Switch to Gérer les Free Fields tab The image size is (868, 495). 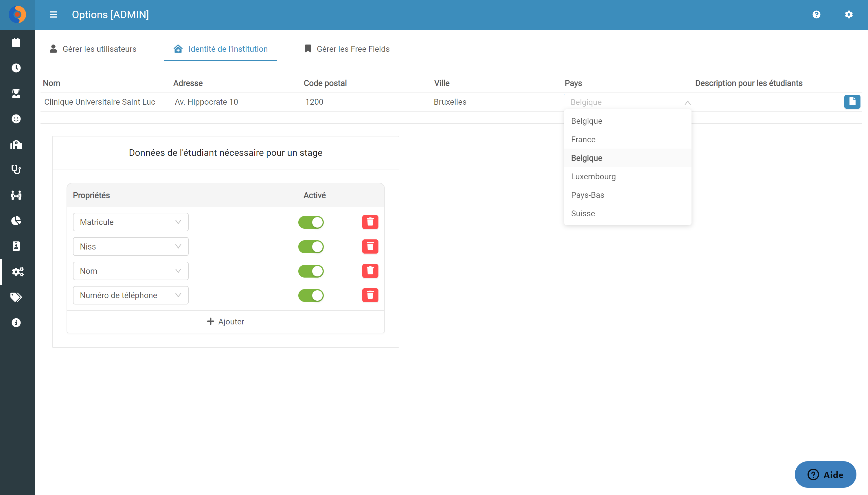347,49
